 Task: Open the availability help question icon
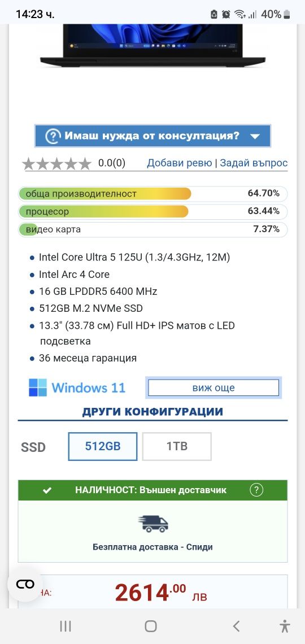point(256,490)
